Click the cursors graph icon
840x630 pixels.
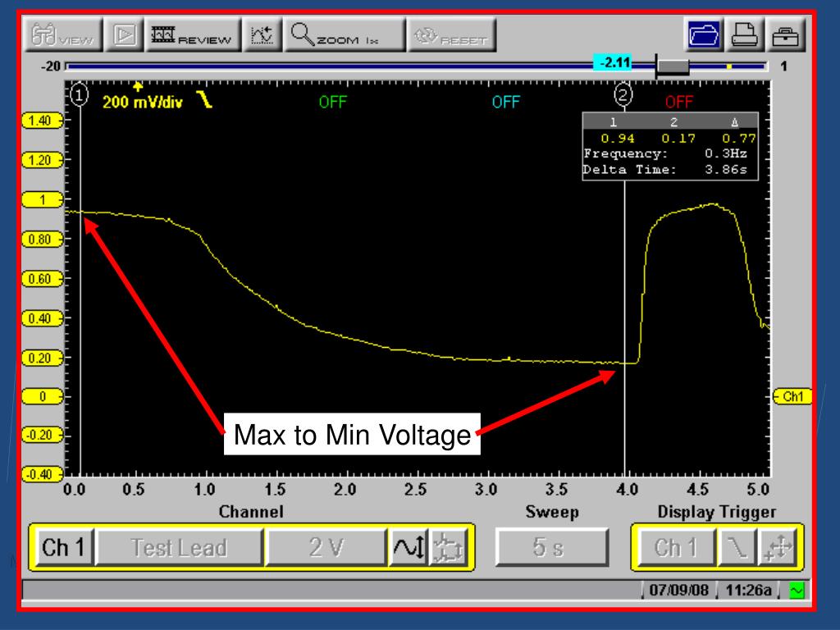pyautogui.click(x=262, y=35)
